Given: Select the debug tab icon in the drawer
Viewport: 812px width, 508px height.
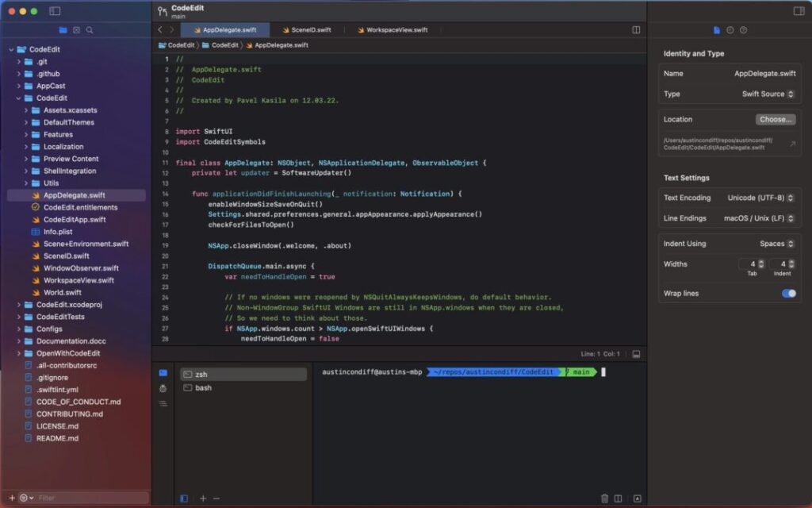Looking at the screenshot, I should pos(163,388).
